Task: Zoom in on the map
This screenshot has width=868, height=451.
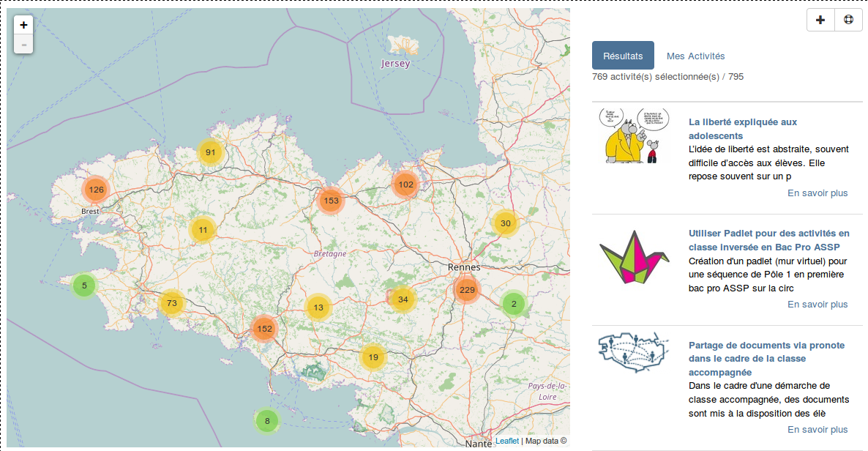Action: pos(23,25)
